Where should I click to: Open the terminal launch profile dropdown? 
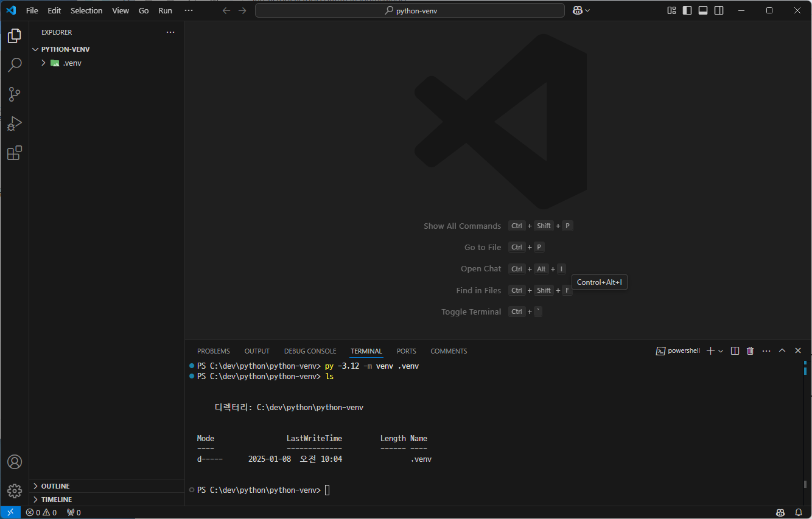[721, 351]
